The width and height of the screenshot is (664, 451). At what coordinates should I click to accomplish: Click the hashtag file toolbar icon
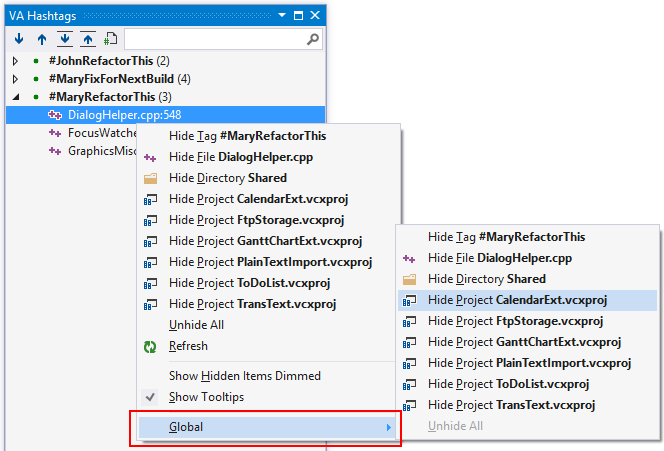[x=110, y=40]
